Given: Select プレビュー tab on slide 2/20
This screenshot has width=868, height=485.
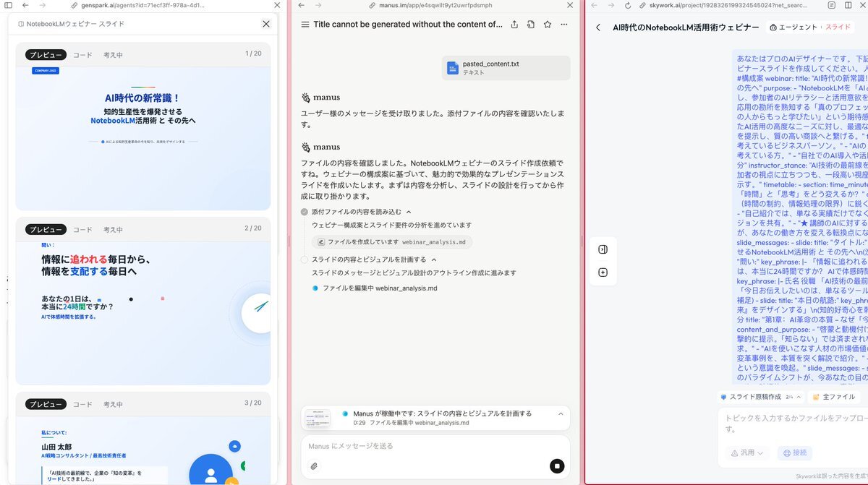Looking at the screenshot, I should 46,229.
